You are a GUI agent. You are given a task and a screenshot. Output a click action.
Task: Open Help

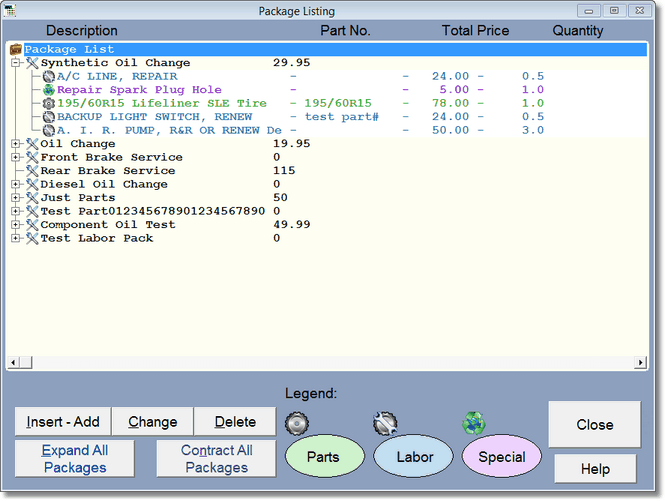(x=595, y=469)
